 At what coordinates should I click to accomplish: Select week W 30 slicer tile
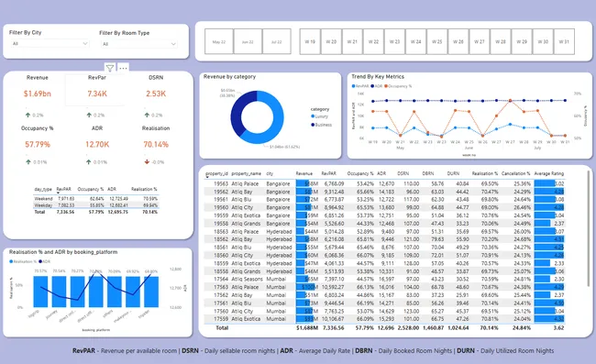(x=543, y=41)
